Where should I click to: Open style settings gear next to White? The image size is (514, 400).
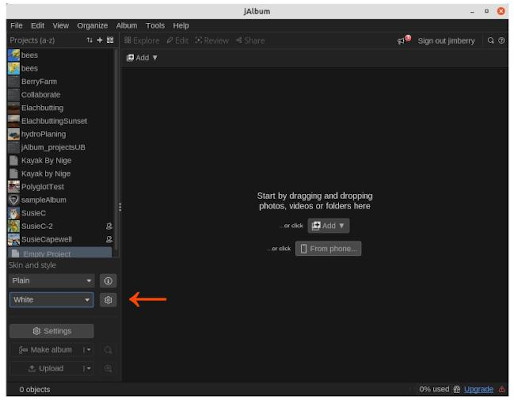tap(108, 300)
